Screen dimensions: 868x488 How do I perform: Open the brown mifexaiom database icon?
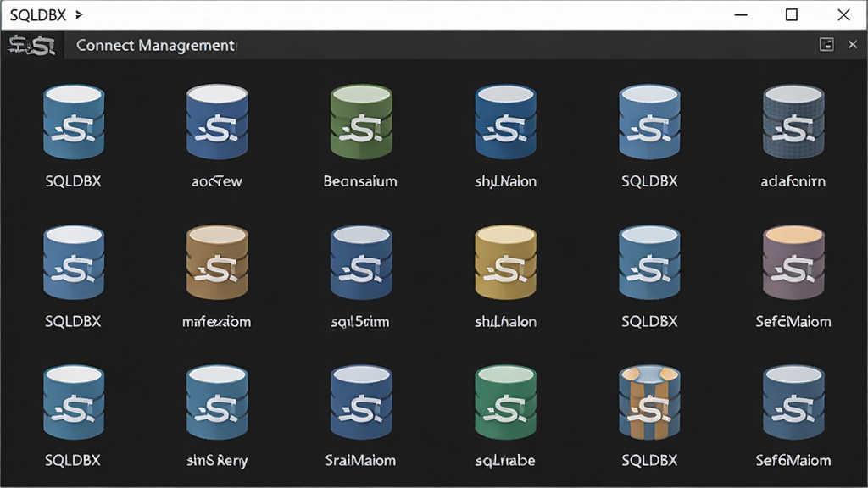point(217,262)
